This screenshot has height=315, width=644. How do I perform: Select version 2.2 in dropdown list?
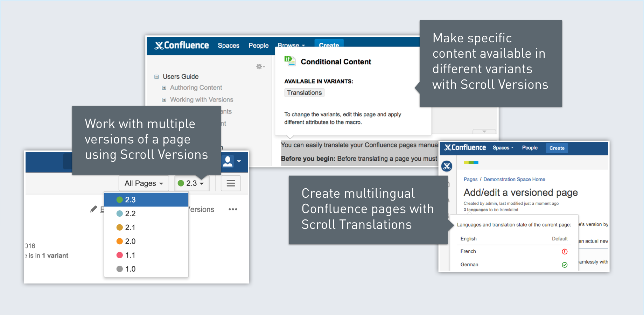click(x=146, y=213)
